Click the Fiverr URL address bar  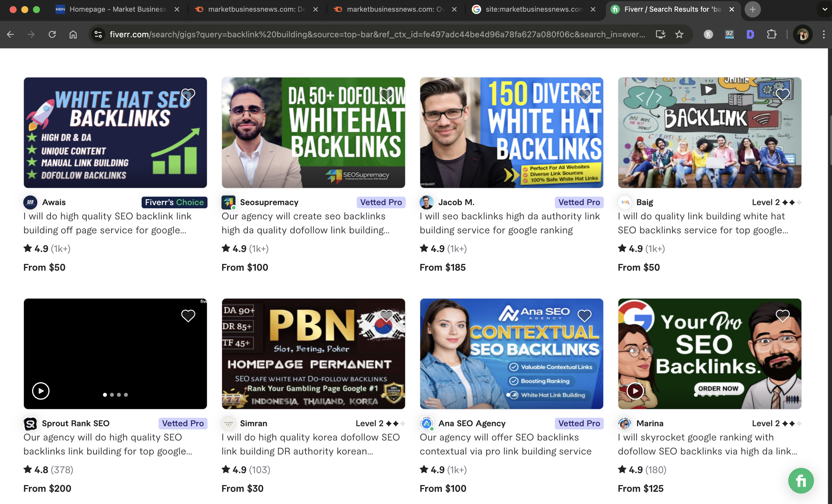pos(377,34)
